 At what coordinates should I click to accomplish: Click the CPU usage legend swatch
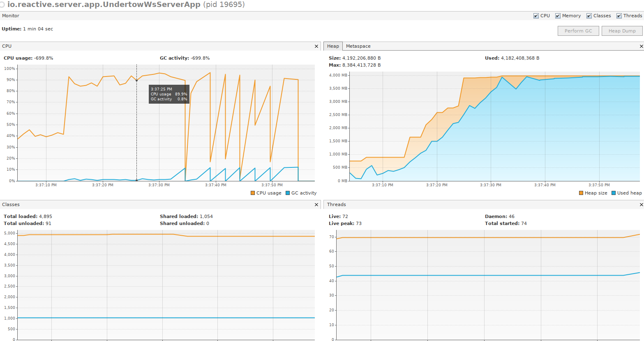tap(253, 193)
